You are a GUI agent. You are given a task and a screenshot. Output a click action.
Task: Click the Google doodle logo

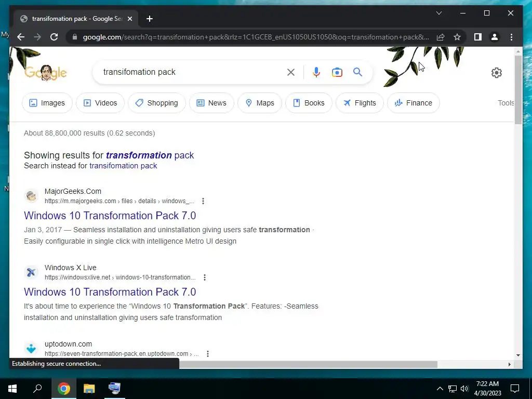pyautogui.click(x=46, y=73)
